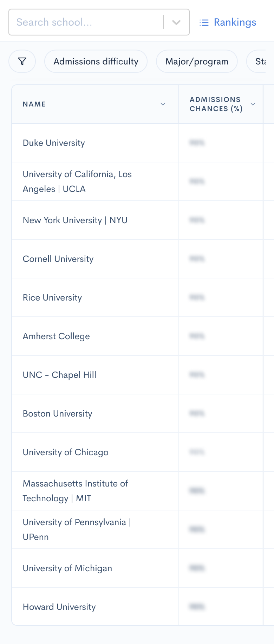The width and height of the screenshot is (274, 644).
Task: Click the Rankings list icon
Action: pyautogui.click(x=204, y=22)
